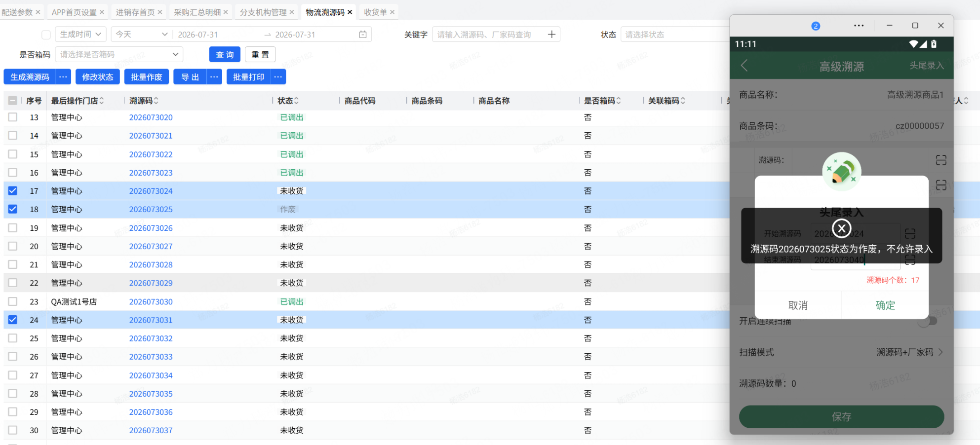Image resolution: width=980 pixels, height=445 pixels.
Task: Click the 修改状态 button
Action: click(98, 77)
